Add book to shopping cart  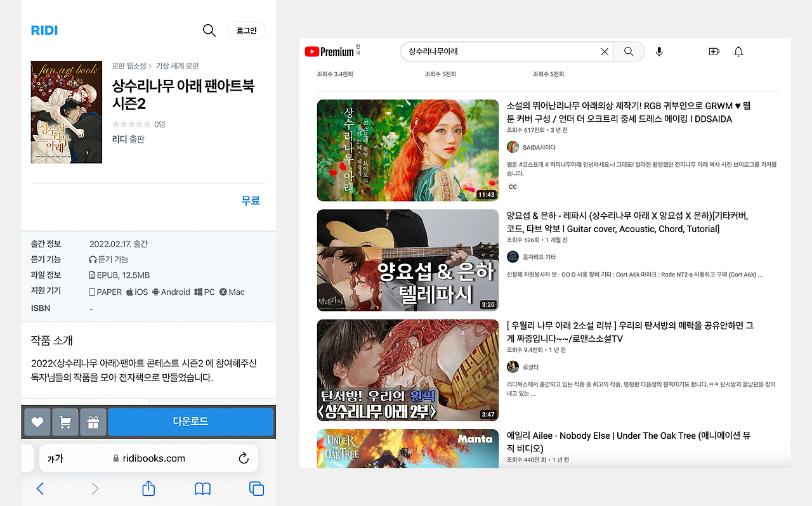coord(65,422)
